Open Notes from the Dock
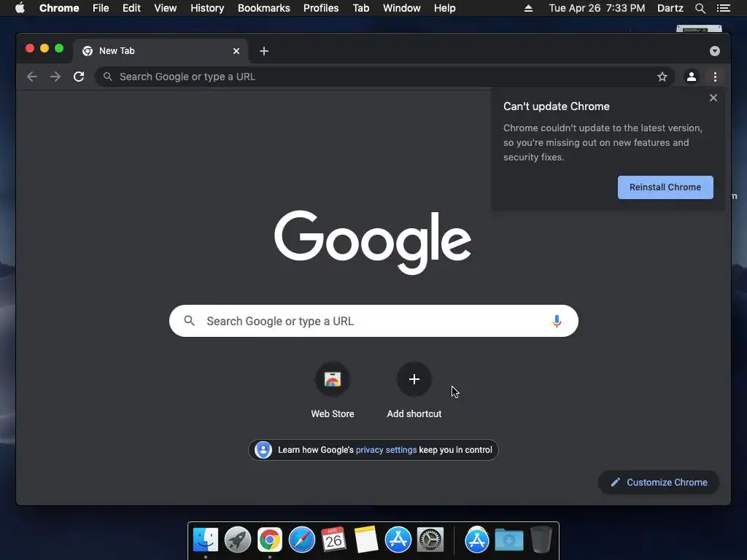 [x=366, y=540]
